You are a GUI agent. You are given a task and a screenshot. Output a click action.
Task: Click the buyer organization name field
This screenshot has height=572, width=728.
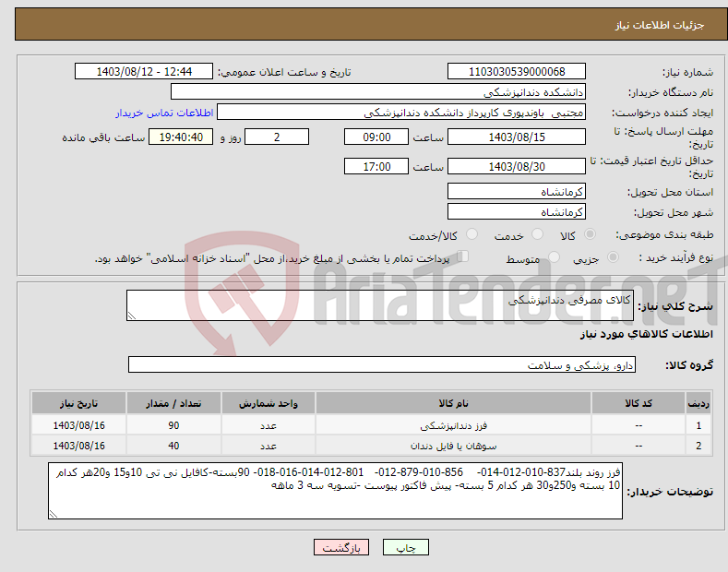[x=378, y=92]
